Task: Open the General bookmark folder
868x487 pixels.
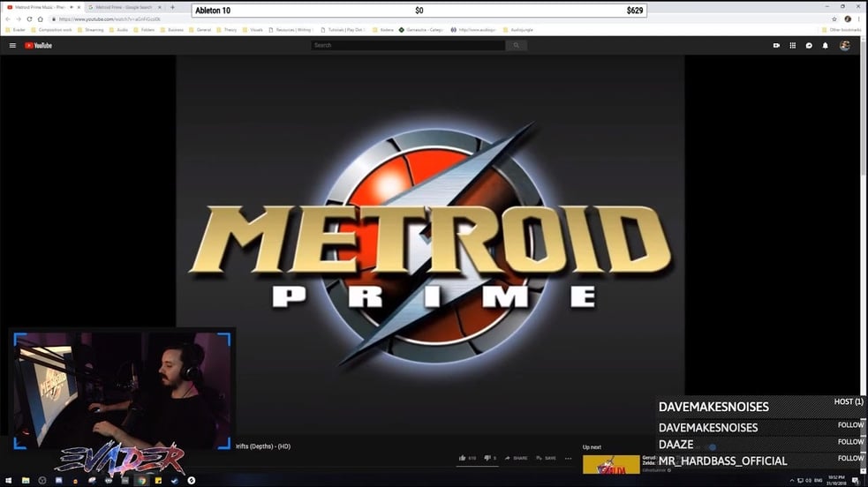Action: click(200, 30)
